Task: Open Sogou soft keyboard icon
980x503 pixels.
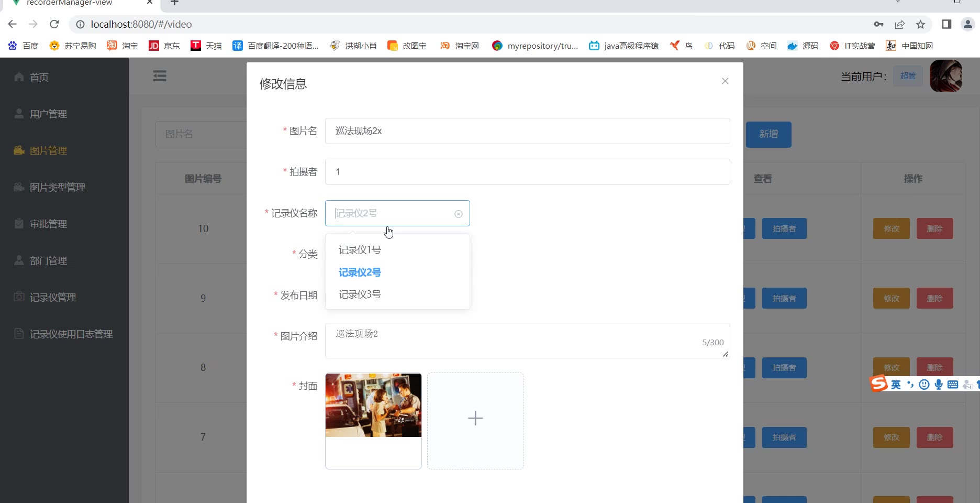Action: click(953, 385)
